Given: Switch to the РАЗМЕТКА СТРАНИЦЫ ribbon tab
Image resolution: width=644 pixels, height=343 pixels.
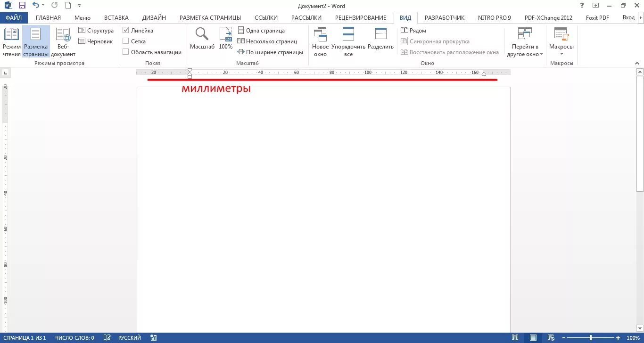Looking at the screenshot, I should 210,18.
